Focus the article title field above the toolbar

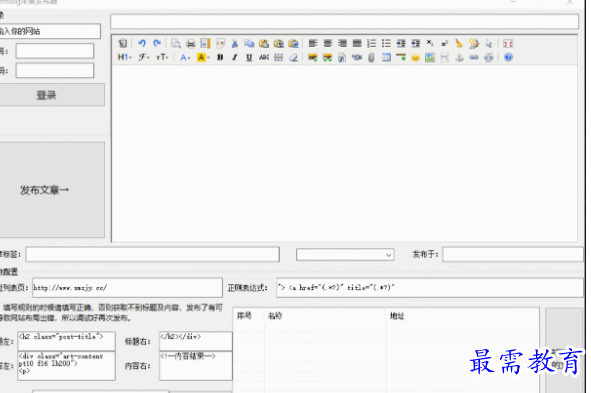(x=344, y=21)
